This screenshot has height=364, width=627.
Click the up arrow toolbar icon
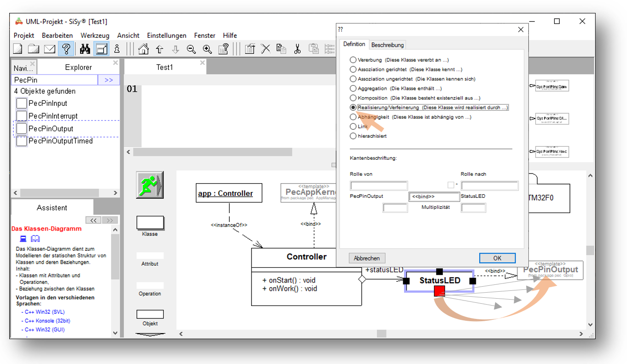tap(159, 49)
